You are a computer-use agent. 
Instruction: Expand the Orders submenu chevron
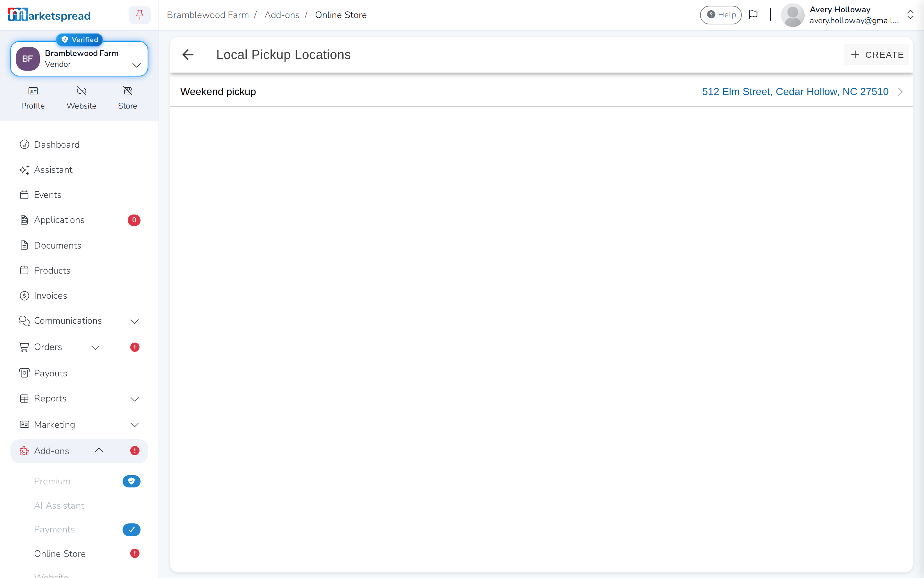pyautogui.click(x=96, y=347)
